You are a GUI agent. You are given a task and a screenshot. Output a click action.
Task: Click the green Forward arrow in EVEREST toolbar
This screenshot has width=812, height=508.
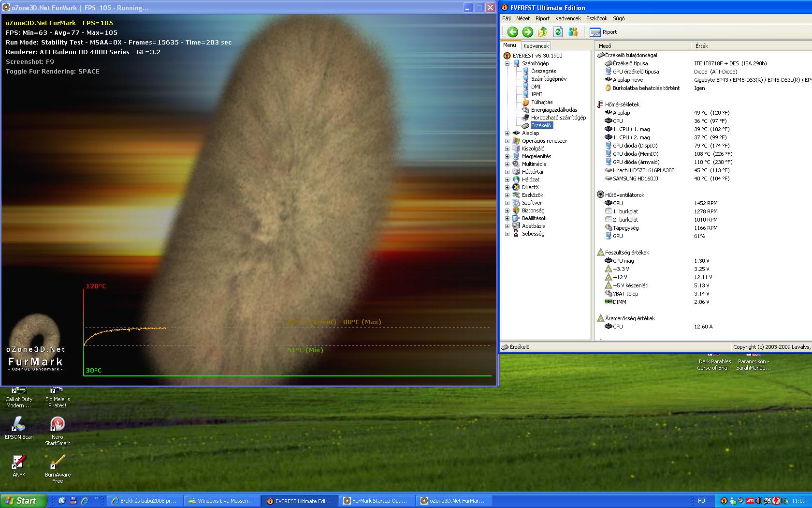[x=528, y=32]
